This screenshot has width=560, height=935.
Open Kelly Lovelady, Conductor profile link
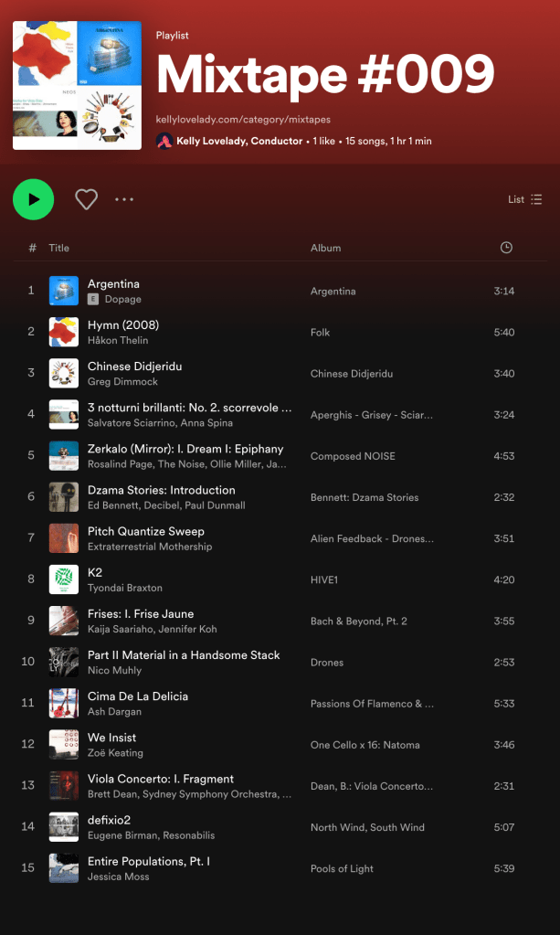click(239, 142)
